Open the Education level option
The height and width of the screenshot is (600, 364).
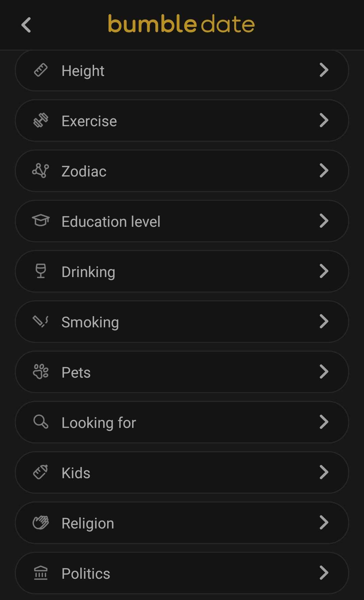pos(111,222)
